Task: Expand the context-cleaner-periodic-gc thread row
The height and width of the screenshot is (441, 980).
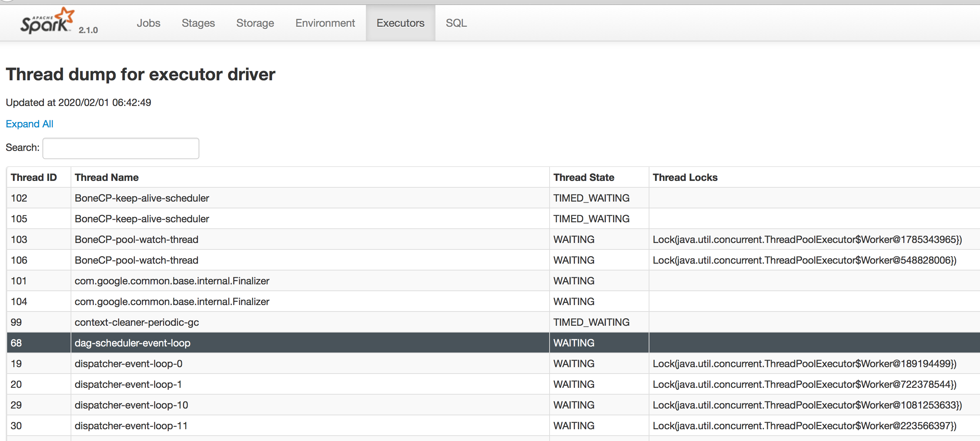Action: point(137,322)
